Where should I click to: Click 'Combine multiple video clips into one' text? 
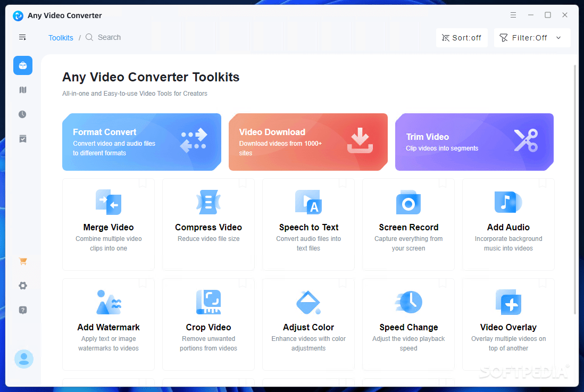(109, 243)
